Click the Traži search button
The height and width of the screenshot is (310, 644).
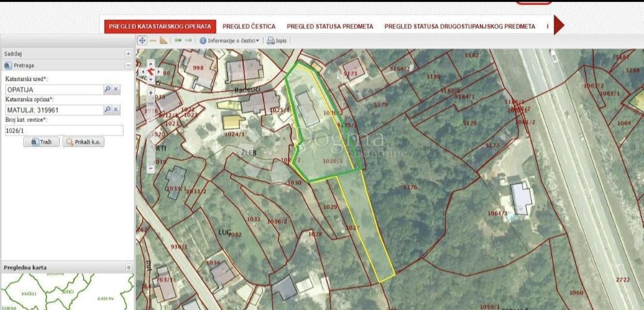coord(42,142)
